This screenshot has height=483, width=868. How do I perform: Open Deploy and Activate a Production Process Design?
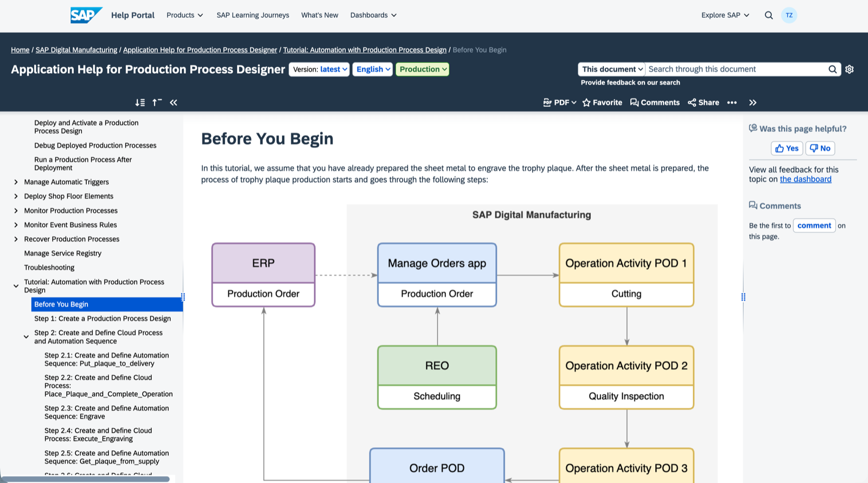click(86, 127)
